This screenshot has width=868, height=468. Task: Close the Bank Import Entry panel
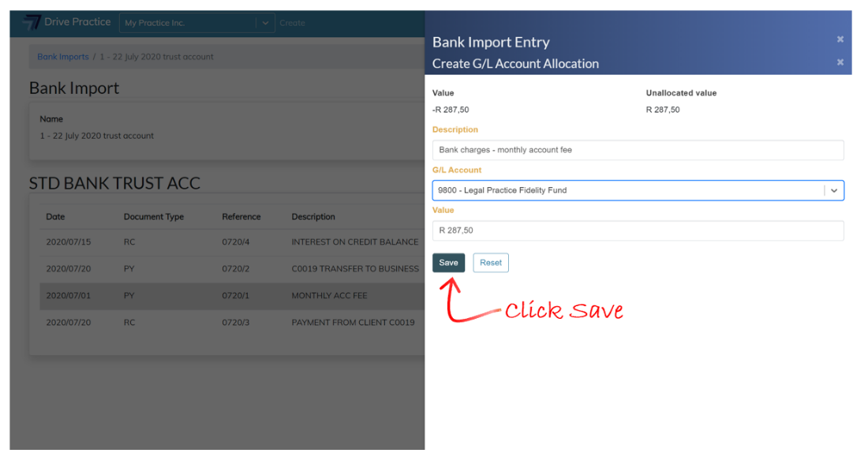[840, 39]
